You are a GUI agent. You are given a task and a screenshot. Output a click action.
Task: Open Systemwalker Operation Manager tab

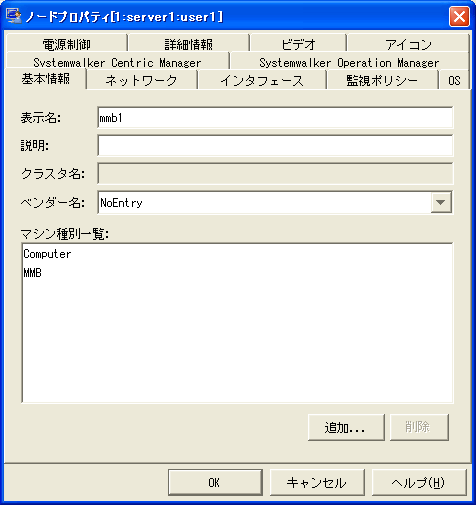[349, 62]
